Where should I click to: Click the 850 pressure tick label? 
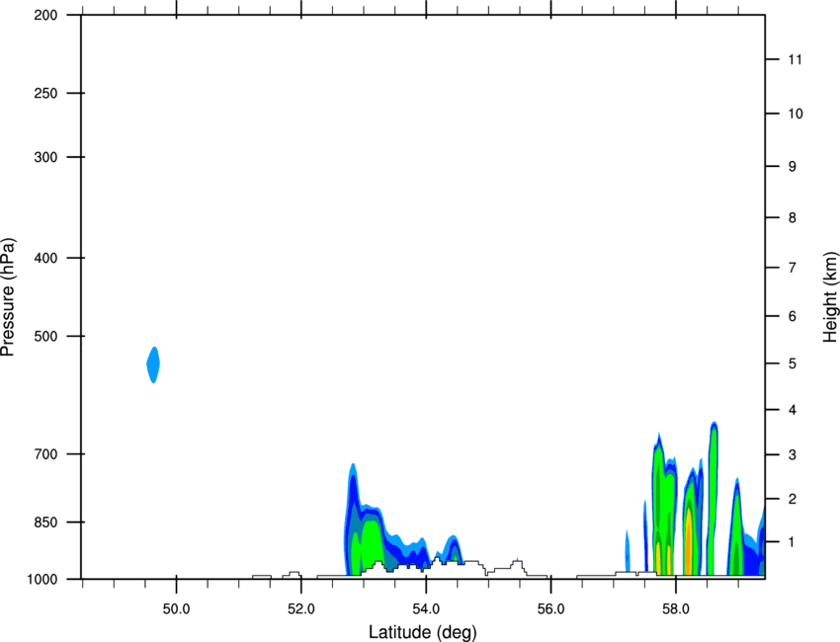tap(45, 522)
